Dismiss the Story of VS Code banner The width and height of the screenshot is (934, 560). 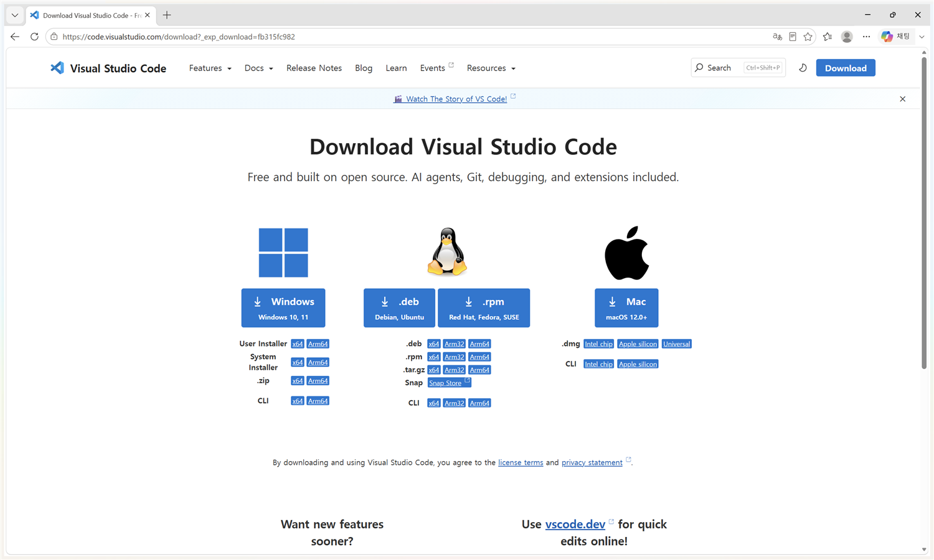[x=902, y=99]
